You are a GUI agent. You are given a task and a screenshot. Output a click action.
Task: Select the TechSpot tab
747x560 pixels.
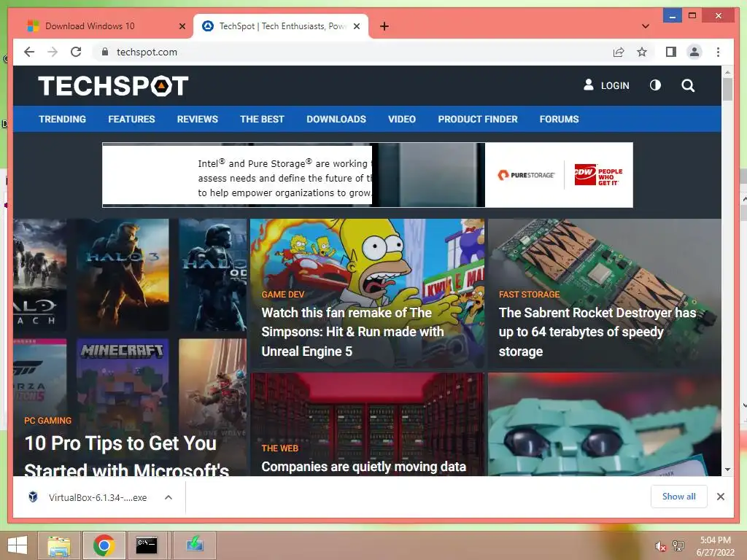pos(281,26)
